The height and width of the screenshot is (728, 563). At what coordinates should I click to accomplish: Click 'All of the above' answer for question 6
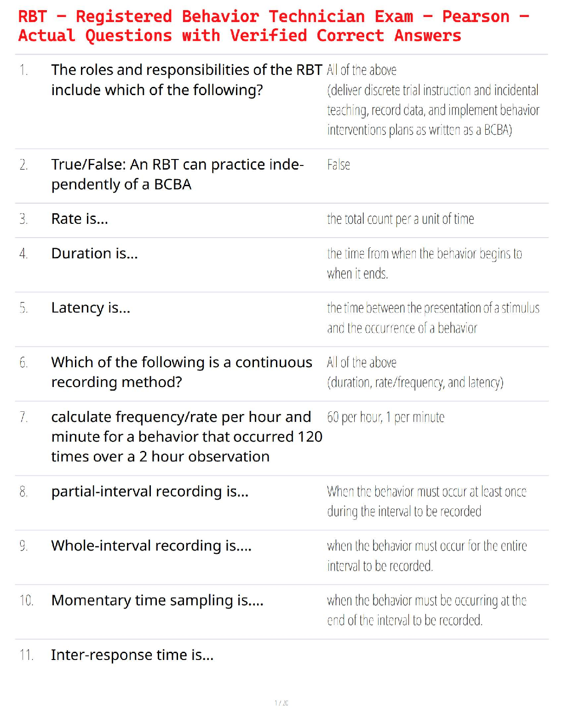(362, 363)
